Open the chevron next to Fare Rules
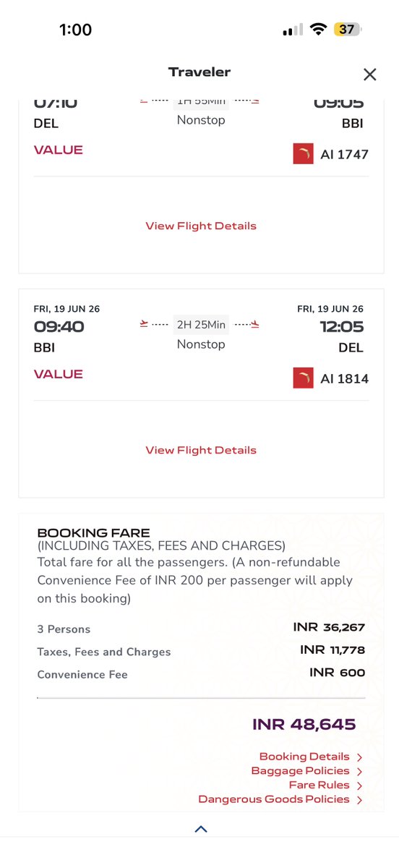The height and width of the screenshot is (868, 399). pyautogui.click(x=359, y=786)
